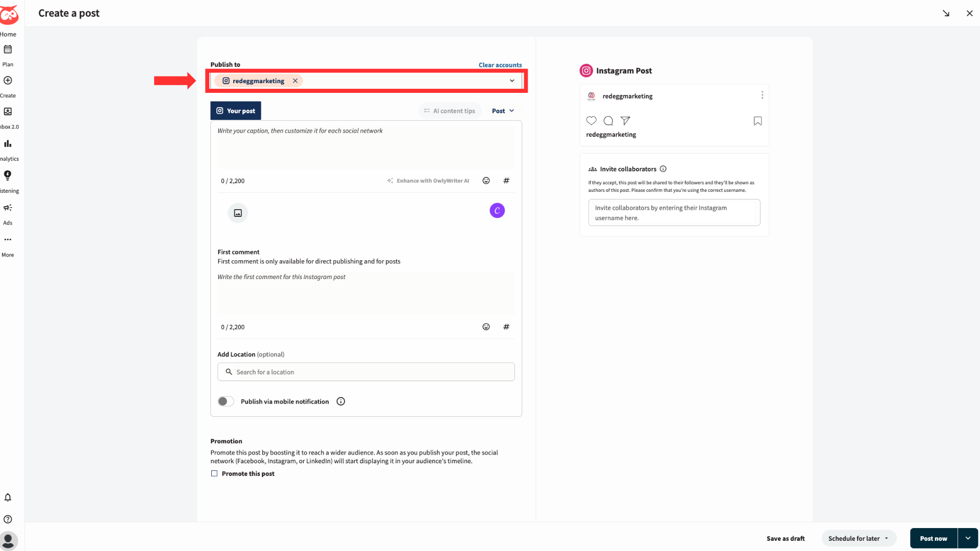
Task: Check the Promote this post checkbox
Action: [214, 473]
